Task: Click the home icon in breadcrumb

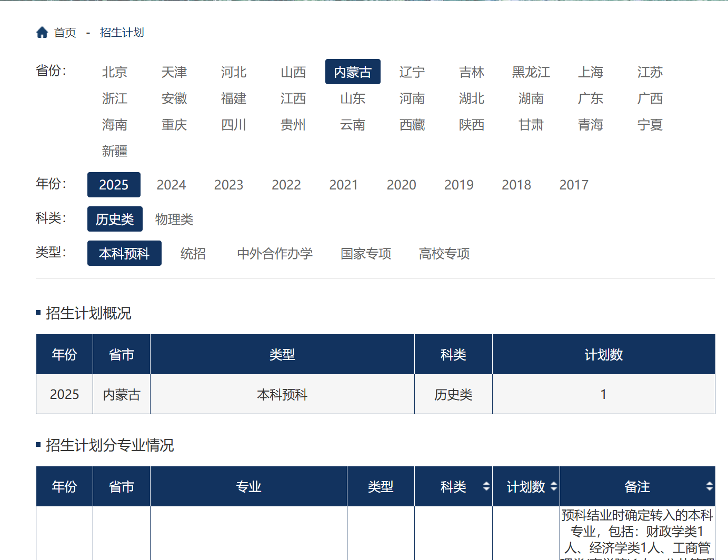Action: tap(42, 33)
